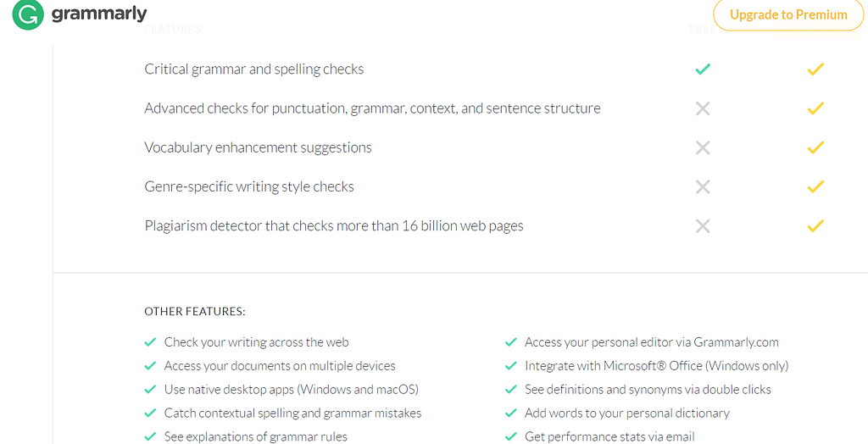Click checkmark beside Access your personal editor
The height and width of the screenshot is (444, 868).
(x=510, y=342)
